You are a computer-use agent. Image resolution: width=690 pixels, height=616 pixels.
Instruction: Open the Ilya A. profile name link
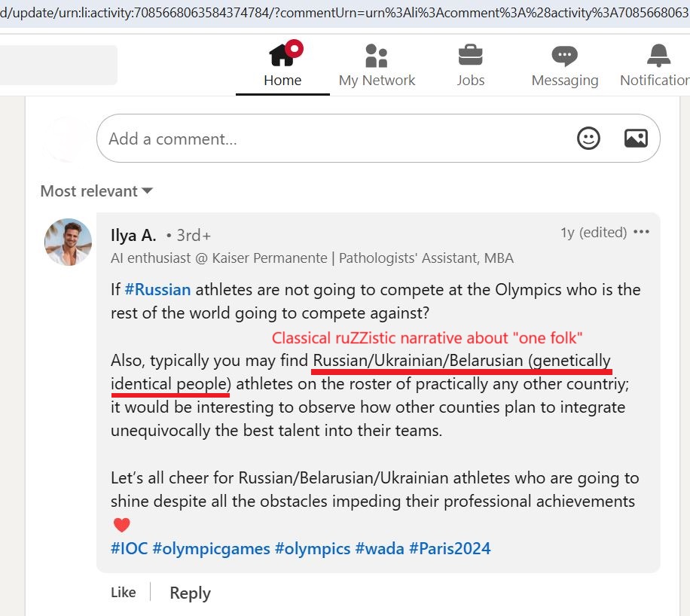(133, 236)
